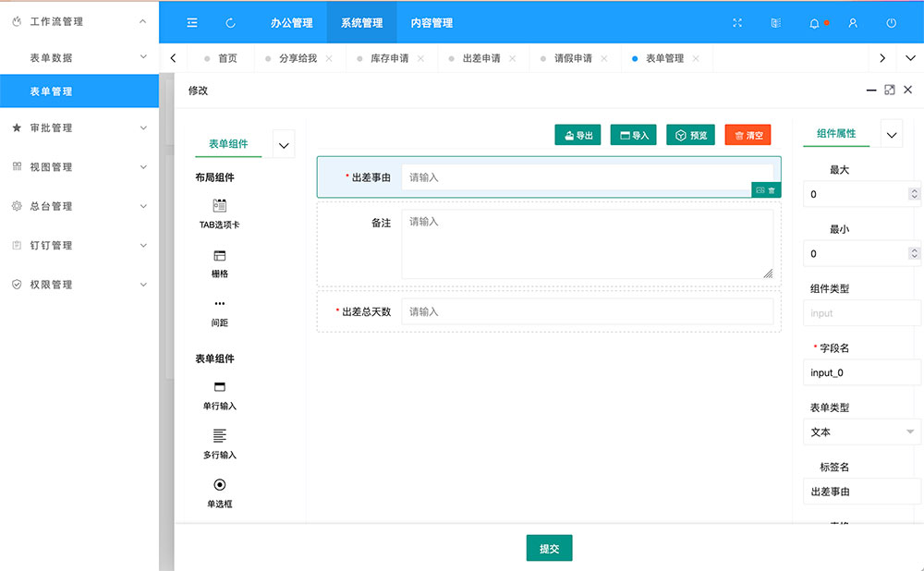This screenshot has height=571, width=924.
Task: Adjust the 最大 value stepper arrows
Action: (x=914, y=194)
